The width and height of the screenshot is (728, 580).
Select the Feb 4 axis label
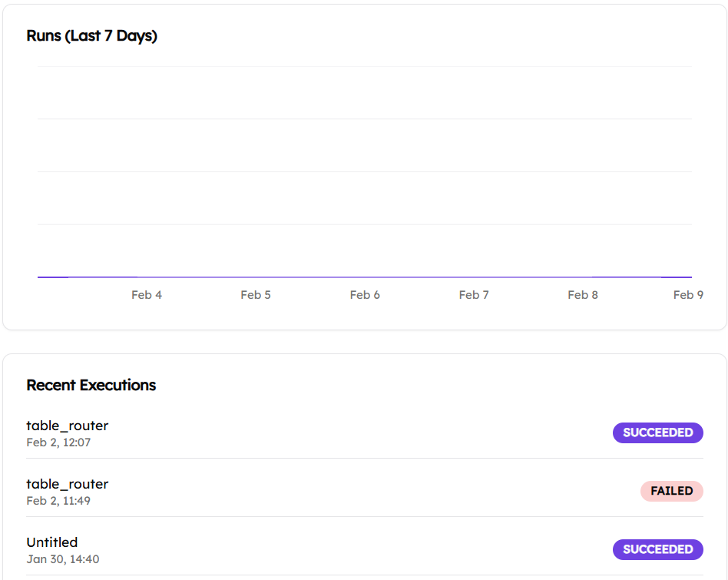tap(147, 295)
